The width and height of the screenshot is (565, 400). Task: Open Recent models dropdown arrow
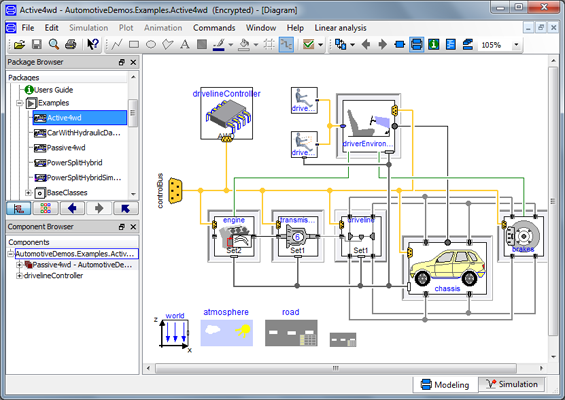(x=352, y=45)
